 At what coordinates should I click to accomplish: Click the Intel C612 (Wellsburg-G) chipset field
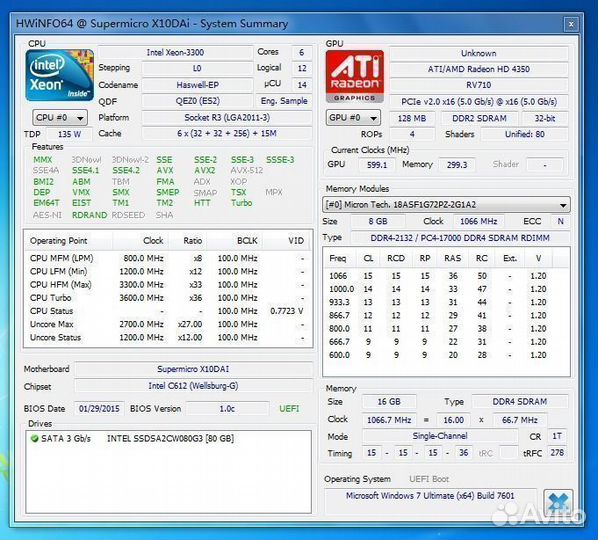click(x=193, y=386)
